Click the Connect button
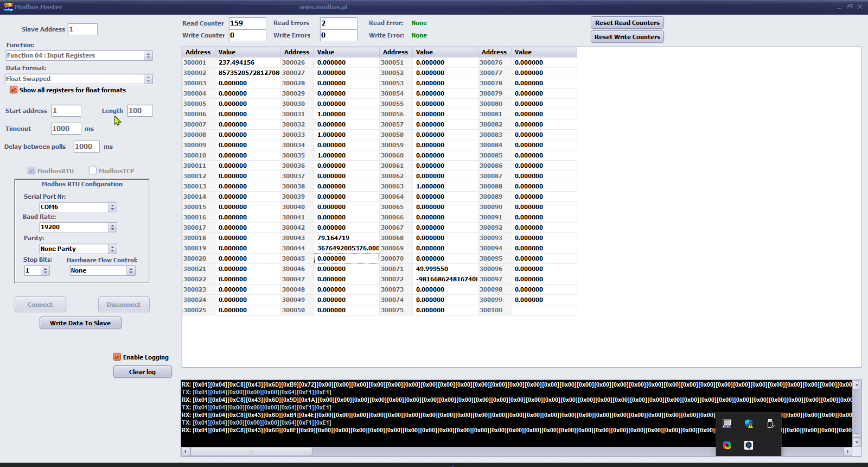The height and width of the screenshot is (467, 868). 40,305
